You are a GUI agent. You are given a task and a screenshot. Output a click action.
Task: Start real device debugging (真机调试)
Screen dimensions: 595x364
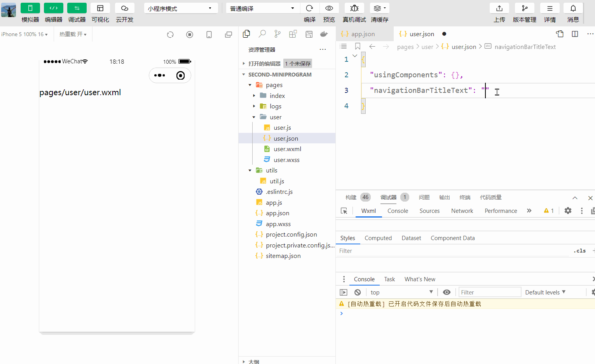click(x=354, y=8)
